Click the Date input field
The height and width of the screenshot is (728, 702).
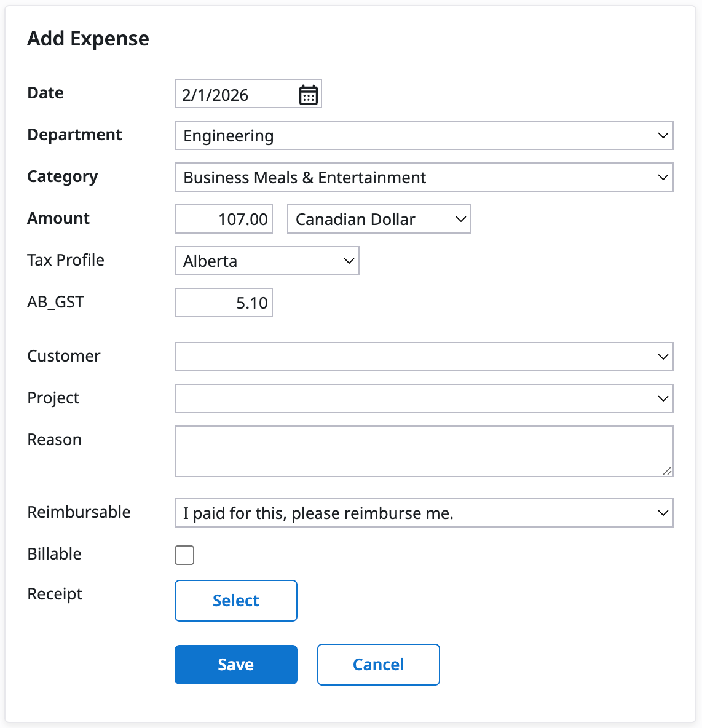[234, 95]
